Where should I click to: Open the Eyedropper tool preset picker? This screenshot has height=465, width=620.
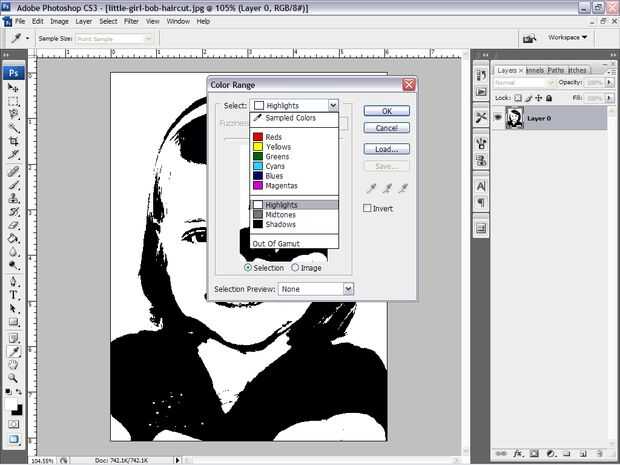[x=28, y=38]
